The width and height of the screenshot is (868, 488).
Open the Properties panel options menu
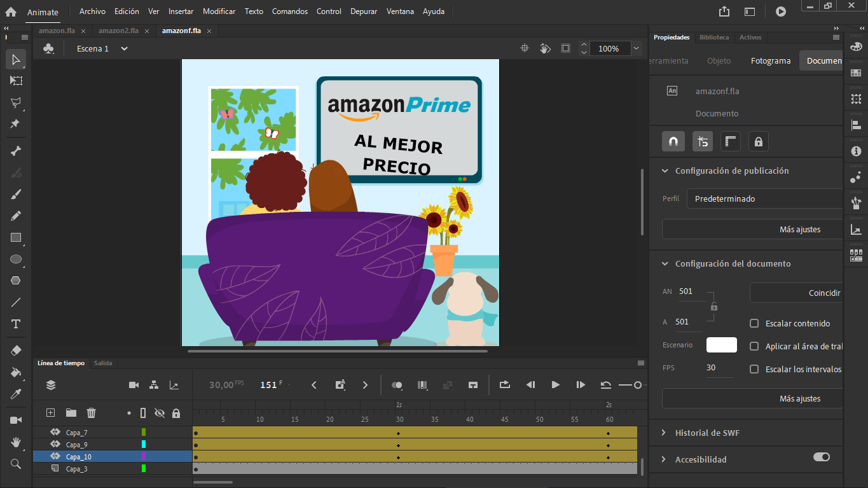tap(837, 38)
